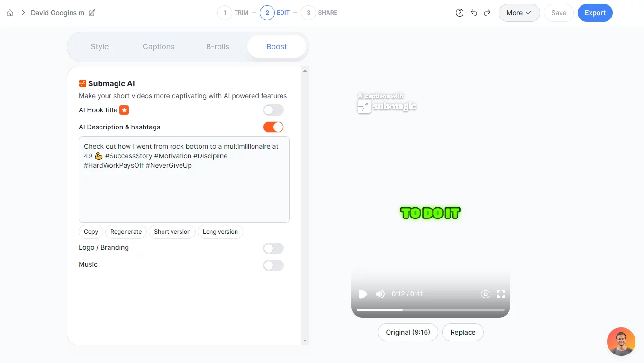644x363 pixels.
Task: Redo action arrow
Action: click(x=487, y=13)
